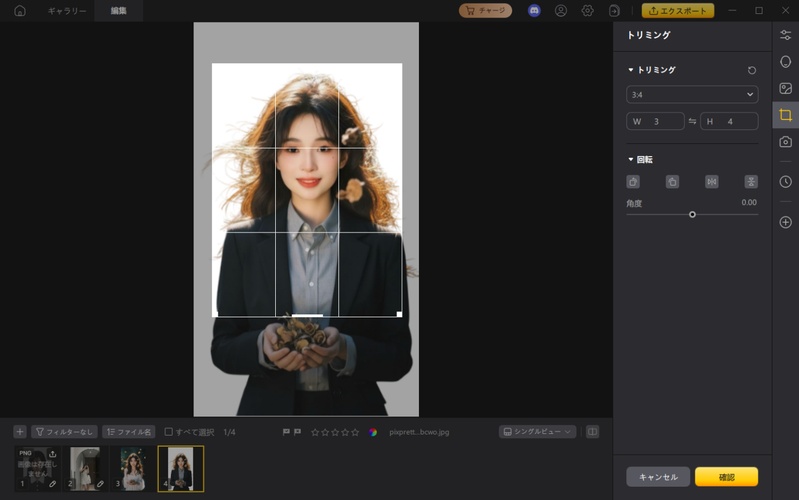Open the history clock icon
Image resolution: width=799 pixels, height=500 pixels.
pos(785,181)
